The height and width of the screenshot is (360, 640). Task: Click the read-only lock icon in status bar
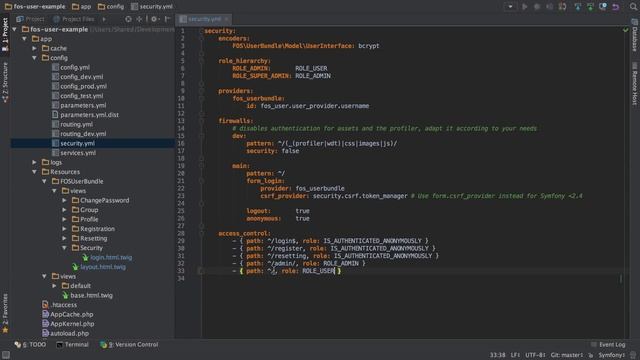click(x=591, y=355)
